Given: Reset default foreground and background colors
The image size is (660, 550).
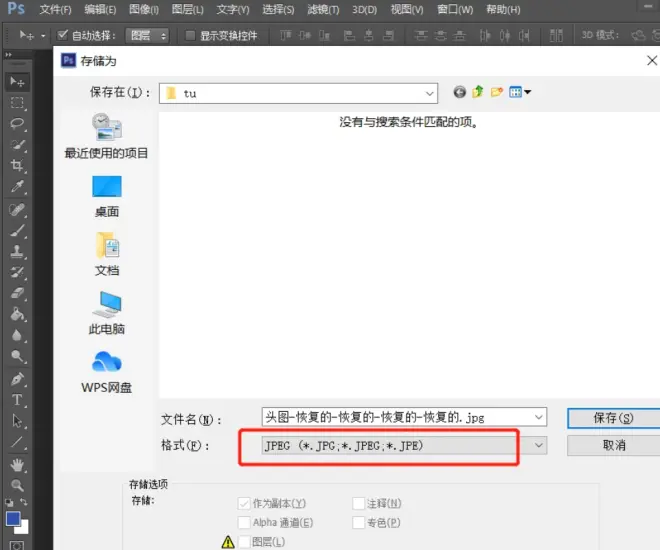Looking at the screenshot, I should click(9, 502).
